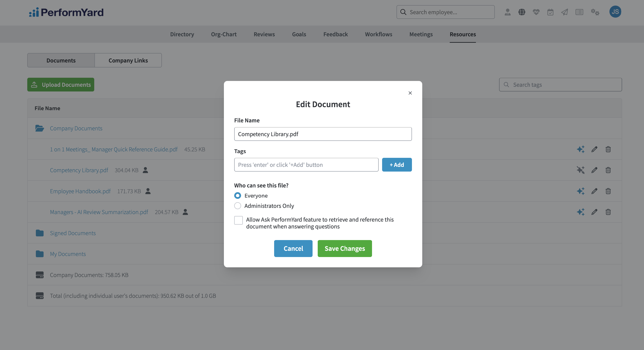The height and width of the screenshot is (350, 644).
Task: Click the + Add tag button
Action: tap(397, 165)
